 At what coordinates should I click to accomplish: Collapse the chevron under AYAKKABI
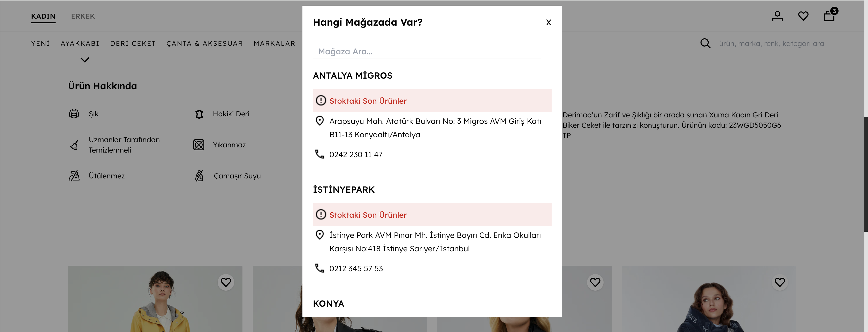coord(85,60)
